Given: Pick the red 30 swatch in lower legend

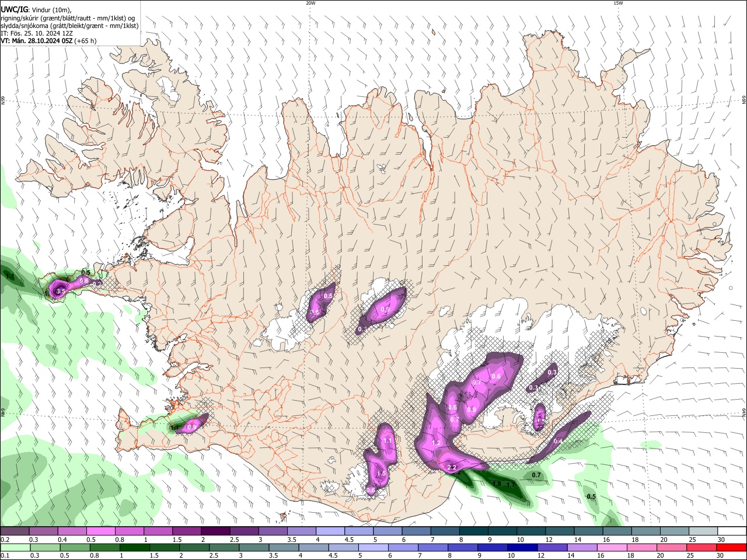Looking at the screenshot, I should 731,548.
